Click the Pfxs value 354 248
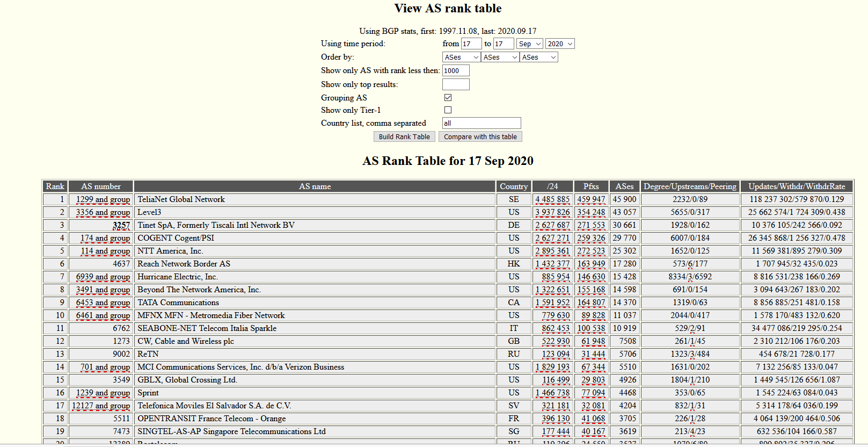The image size is (868, 447). point(591,212)
